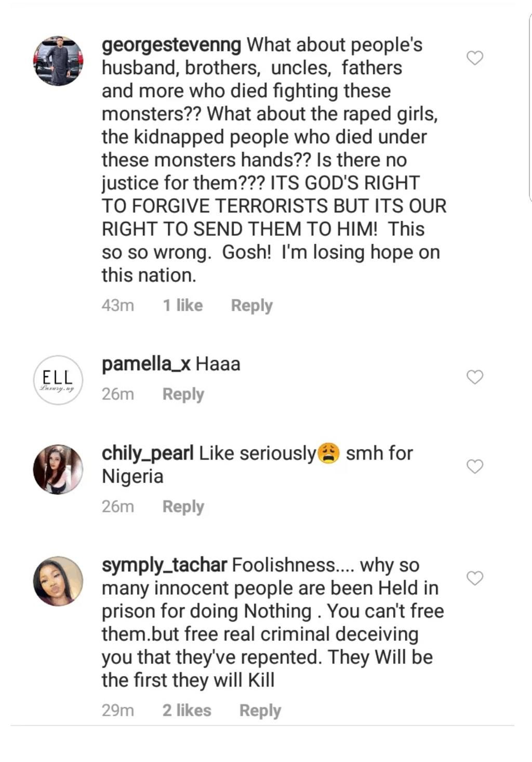Screen dimensions: 532x762
Task: Like georgestevenng's comment with the heart
Action: [475, 58]
